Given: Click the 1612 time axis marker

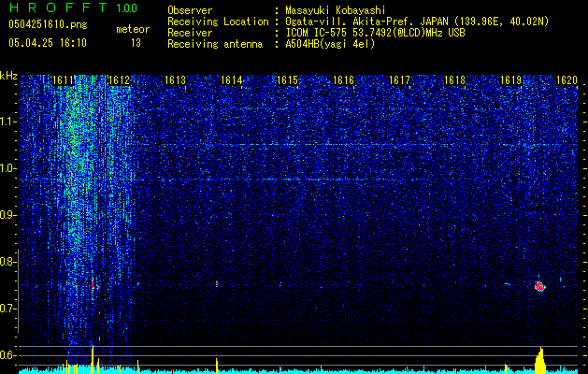Looking at the screenshot, I should pos(119,80).
